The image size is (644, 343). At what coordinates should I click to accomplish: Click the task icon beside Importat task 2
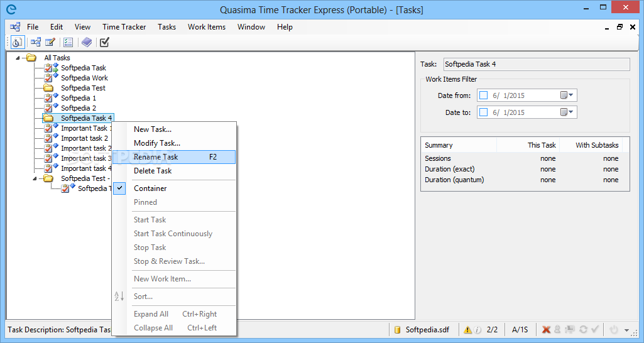pyautogui.click(x=51, y=138)
